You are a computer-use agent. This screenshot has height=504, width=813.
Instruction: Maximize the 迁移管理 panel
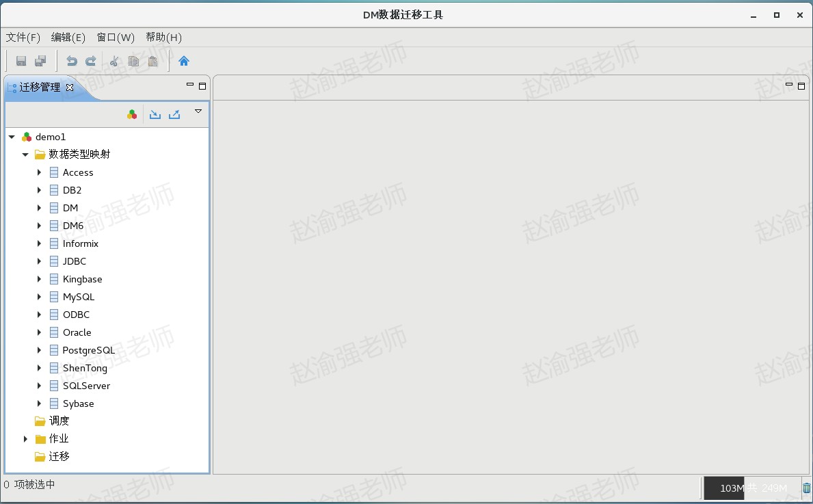[202, 86]
